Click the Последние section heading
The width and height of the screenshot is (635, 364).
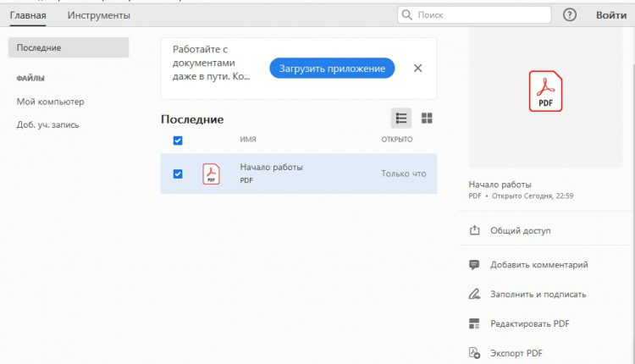192,119
